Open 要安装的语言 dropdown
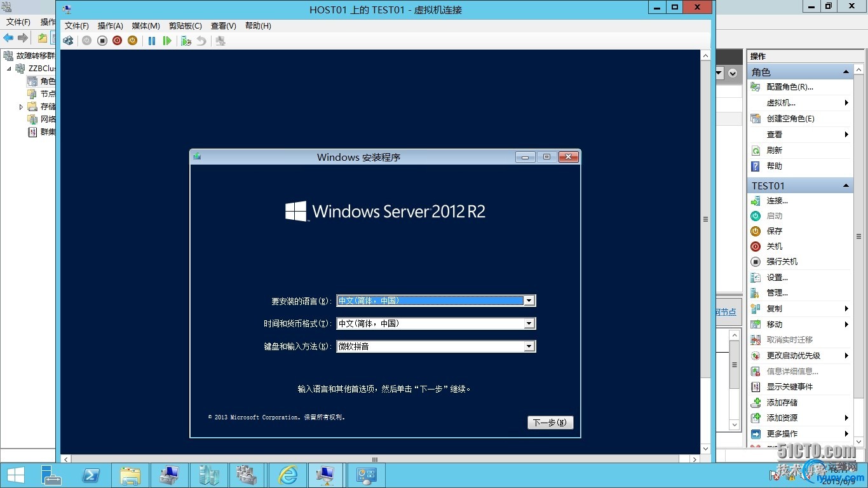The height and width of the screenshot is (488, 868). tap(529, 301)
